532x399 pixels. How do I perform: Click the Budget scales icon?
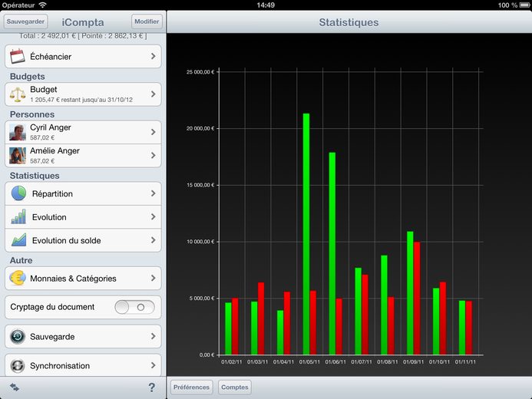coord(18,94)
